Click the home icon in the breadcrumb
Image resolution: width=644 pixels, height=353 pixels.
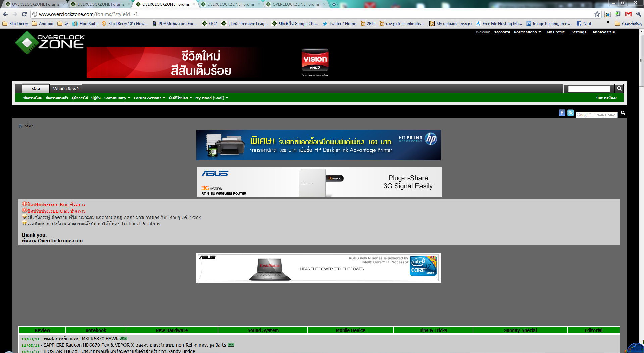20,126
